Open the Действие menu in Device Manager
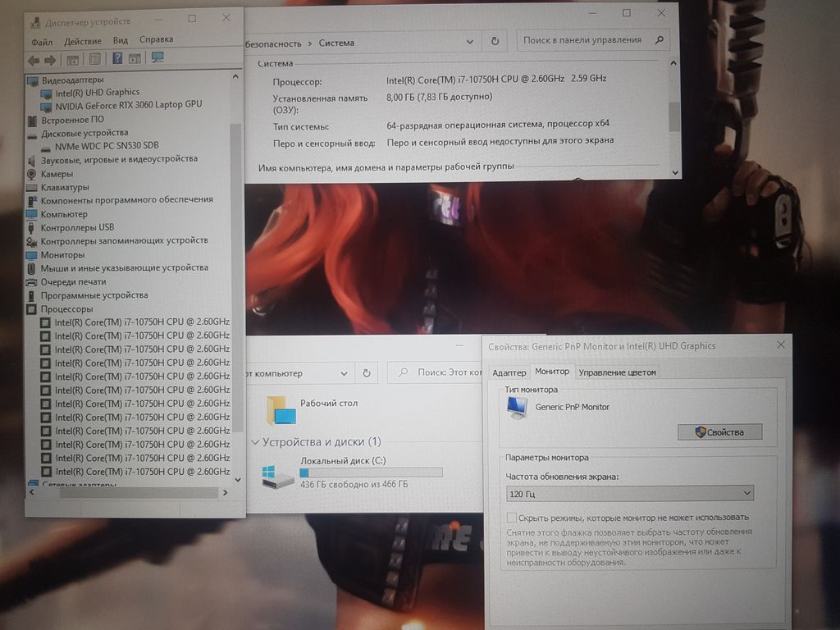The image size is (840, 630). 82,41
